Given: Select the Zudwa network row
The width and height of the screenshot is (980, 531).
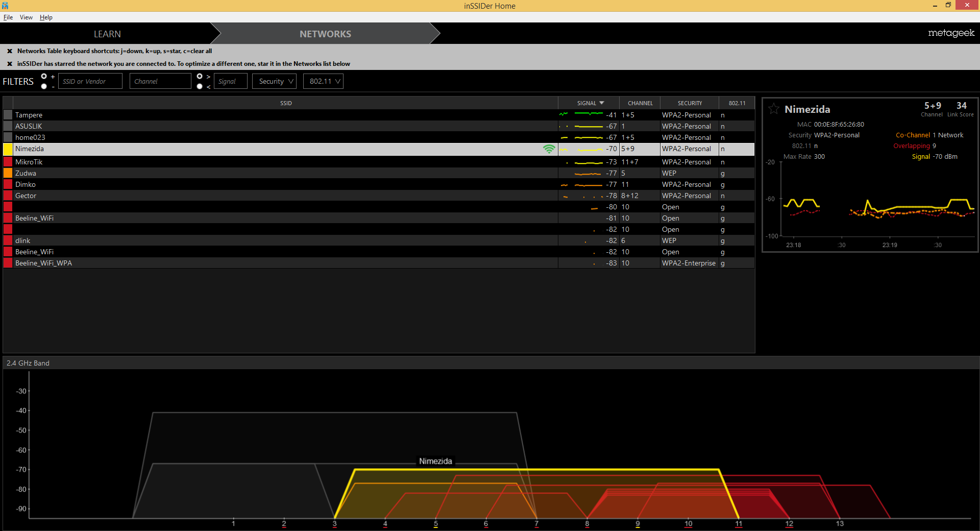Looking at the screenshot, I should click(x=379, y=173).
